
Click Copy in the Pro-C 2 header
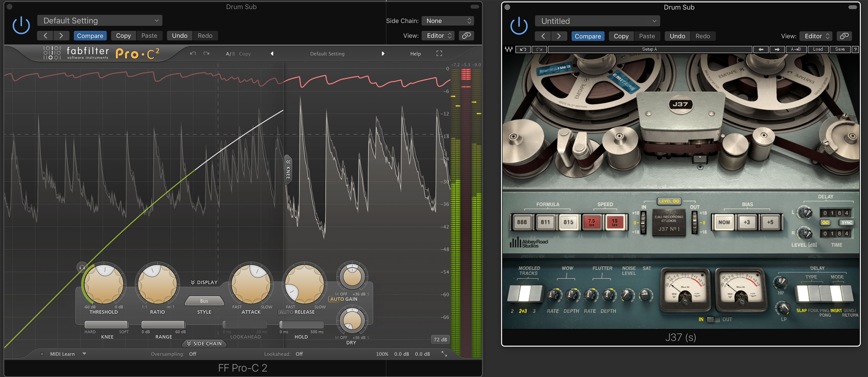point(123,35)
